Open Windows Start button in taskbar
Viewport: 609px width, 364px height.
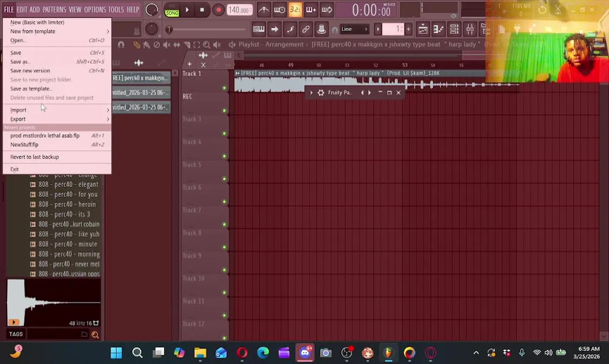click(116, 353)
